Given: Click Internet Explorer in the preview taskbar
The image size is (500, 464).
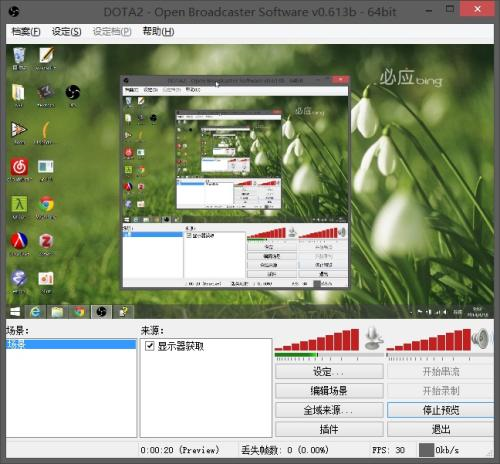Looking at the screenshot, I should (x=35, y=312).
